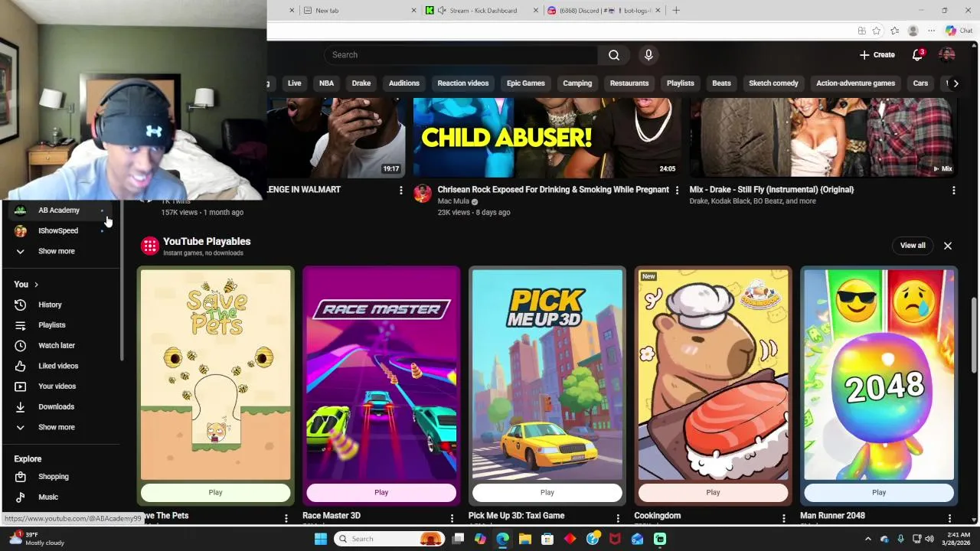Expand the You section's Show more

[61, 427]
